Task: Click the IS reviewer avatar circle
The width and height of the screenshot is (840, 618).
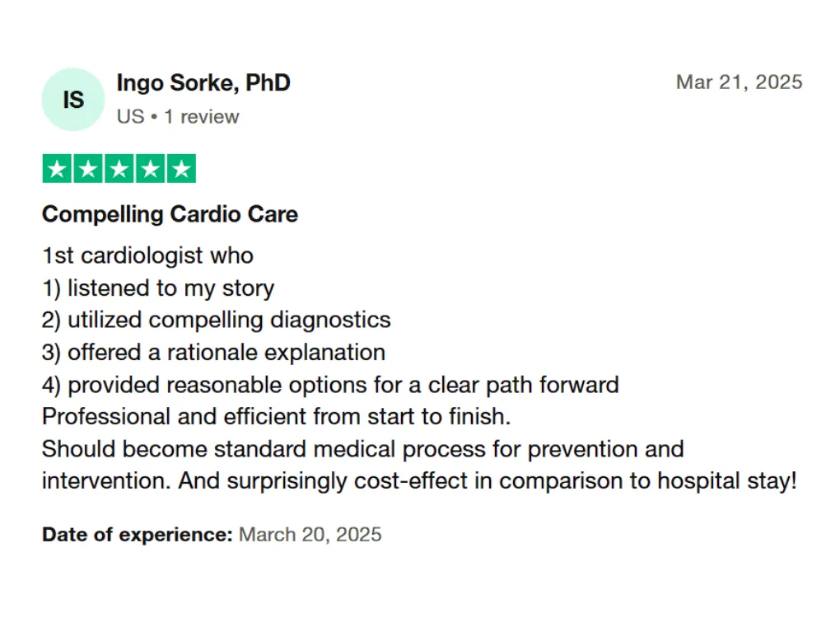Action: pos(73,100)
